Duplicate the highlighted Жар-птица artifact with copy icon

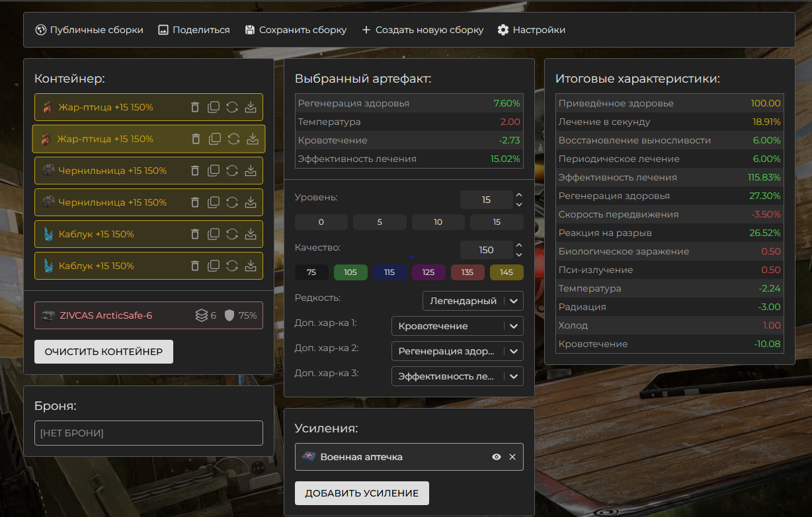pos(215,139)
